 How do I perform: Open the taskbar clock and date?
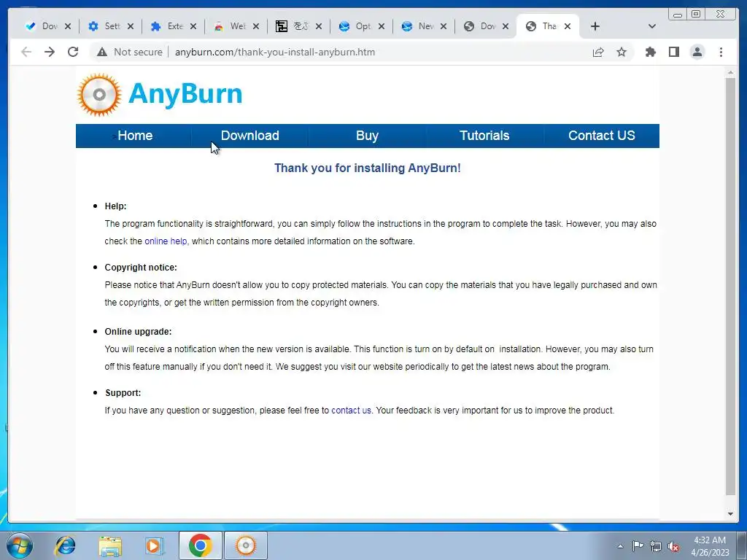[x=710, y=546]
